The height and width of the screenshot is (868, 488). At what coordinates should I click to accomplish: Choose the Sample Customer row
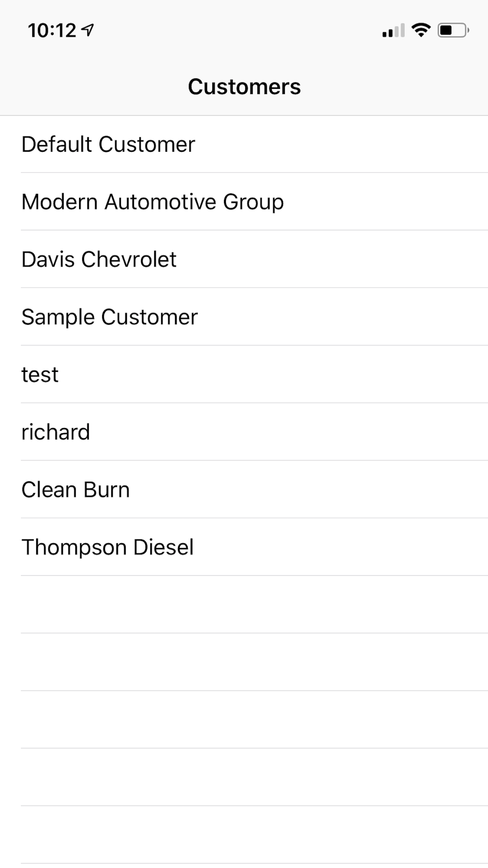110,317
